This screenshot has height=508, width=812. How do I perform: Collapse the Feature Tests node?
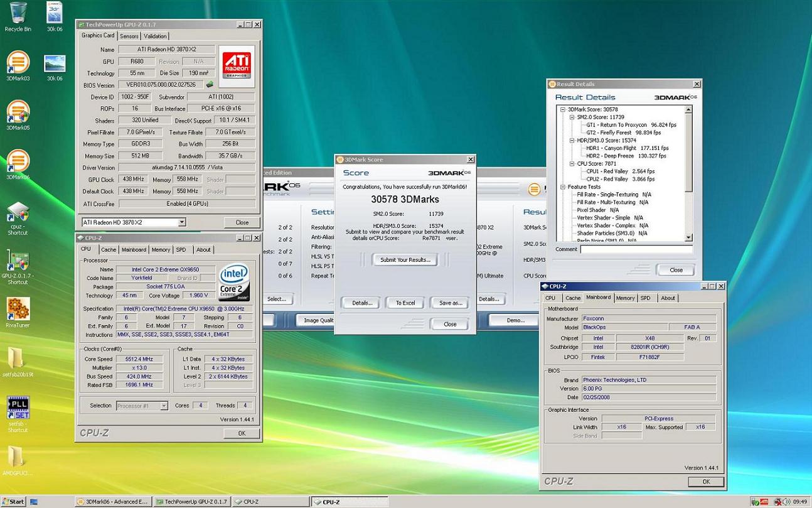[563, 186]
